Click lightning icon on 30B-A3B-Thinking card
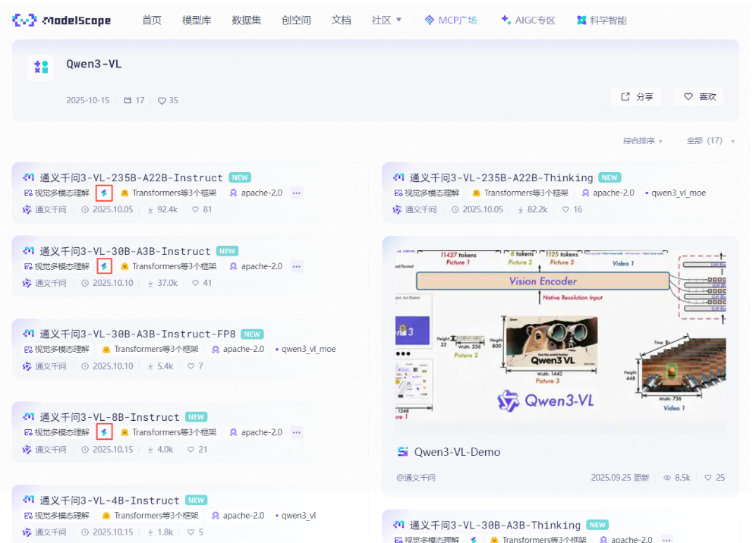The width and height of the screenshot is (756, 543). click(x=474, y=540)
